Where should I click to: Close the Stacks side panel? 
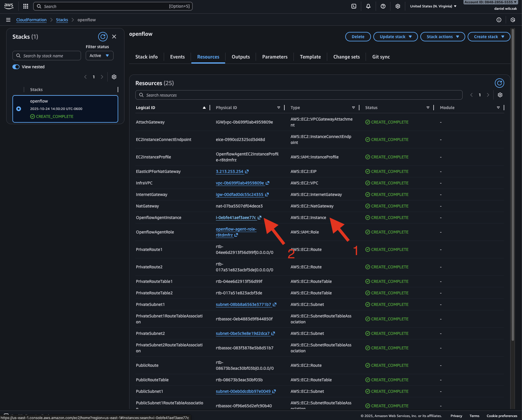114,37
